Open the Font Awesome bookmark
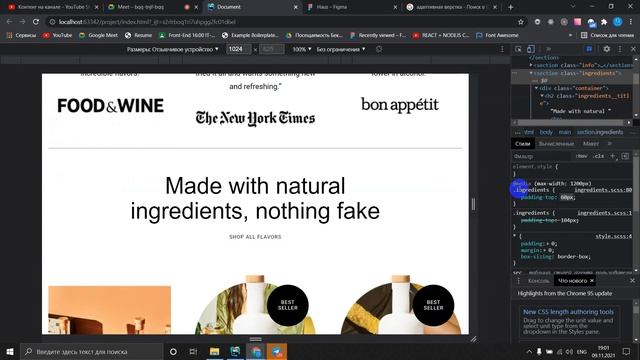 coord(497,36)
